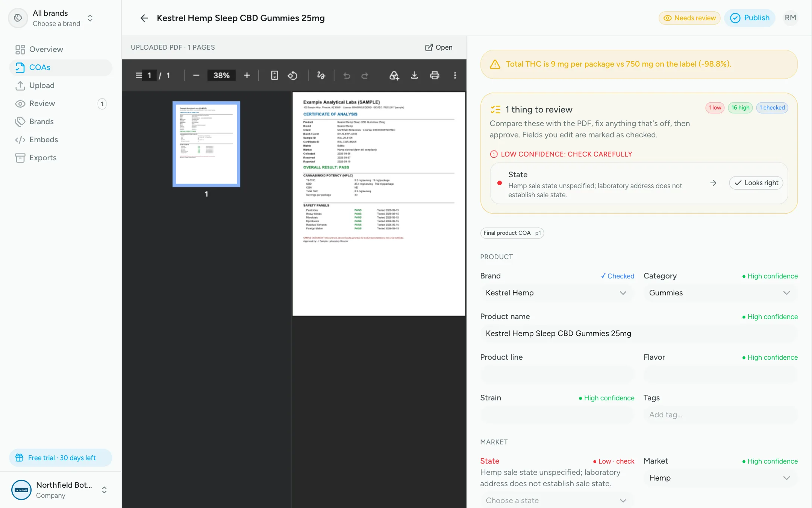Expand the Brand dropdown showing Kestrel Hemp
The width and height of the screenshot is (812, 508).
point(557,293)
